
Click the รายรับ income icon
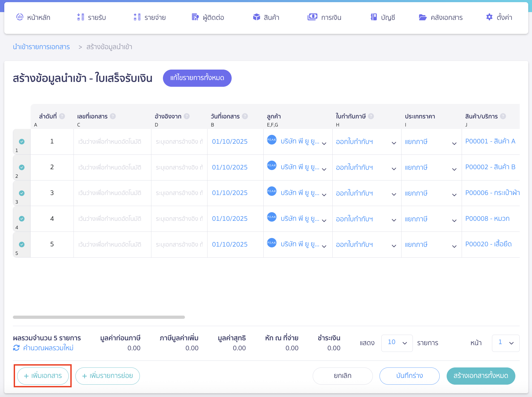click(81, 17)
